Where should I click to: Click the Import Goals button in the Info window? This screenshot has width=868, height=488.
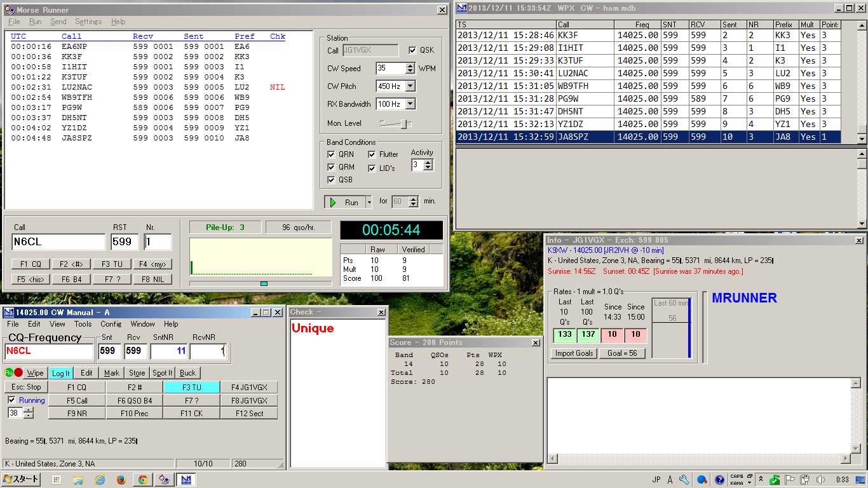coord(573,353)
